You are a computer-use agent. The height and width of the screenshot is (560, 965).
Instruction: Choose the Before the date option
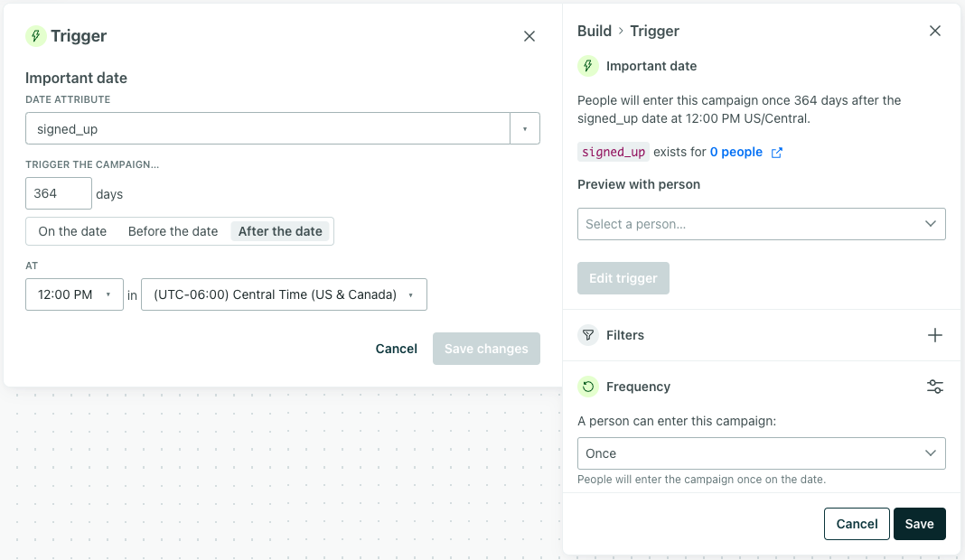173,231
